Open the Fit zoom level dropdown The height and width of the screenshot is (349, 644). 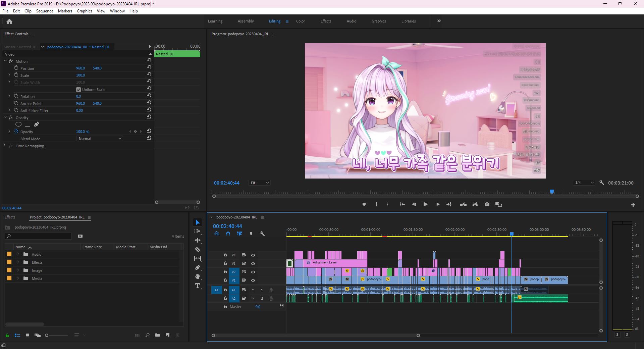pos(259,183)
